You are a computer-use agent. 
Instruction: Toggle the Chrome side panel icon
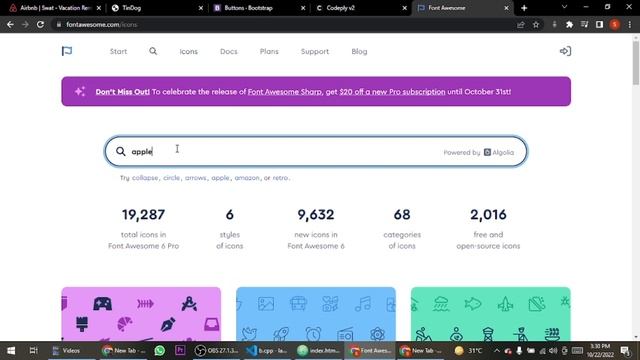click(599, 25)
